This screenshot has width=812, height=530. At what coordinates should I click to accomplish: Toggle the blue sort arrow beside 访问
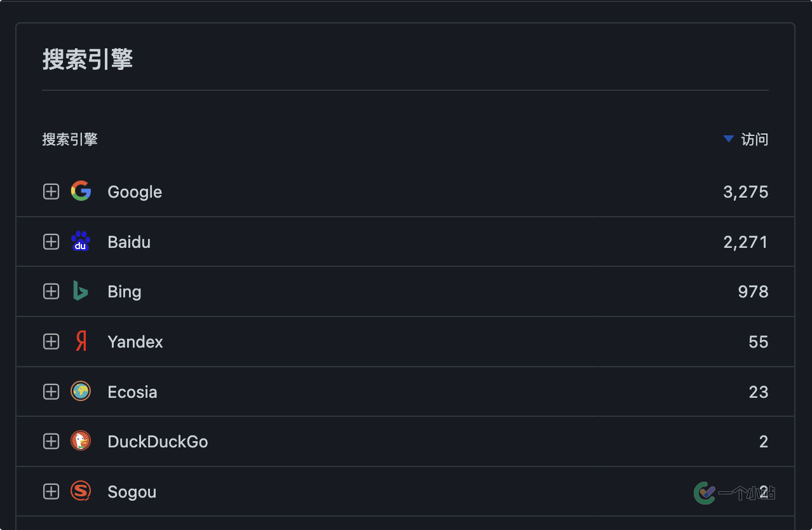click(x=729, y=139)
